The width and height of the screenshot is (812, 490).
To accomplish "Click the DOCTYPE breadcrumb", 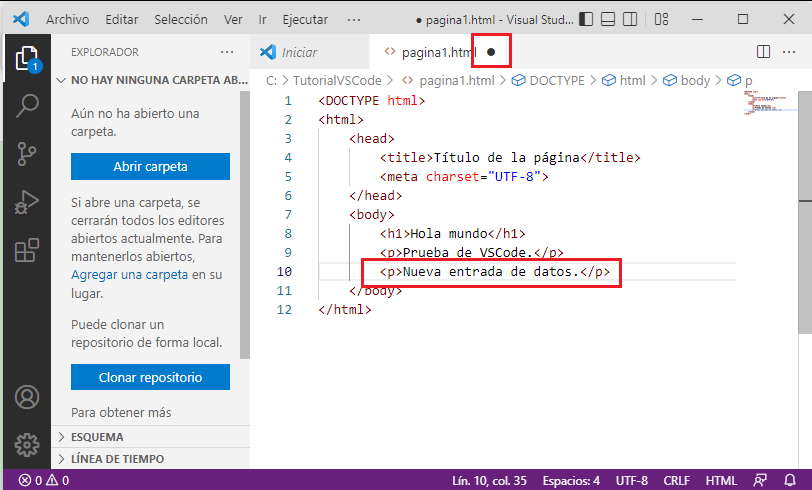I will (x=548, y=80).
